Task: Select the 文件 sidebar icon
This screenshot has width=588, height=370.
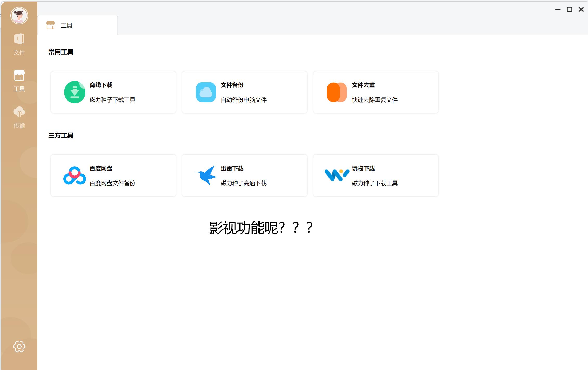Action: tap(19, 45)
